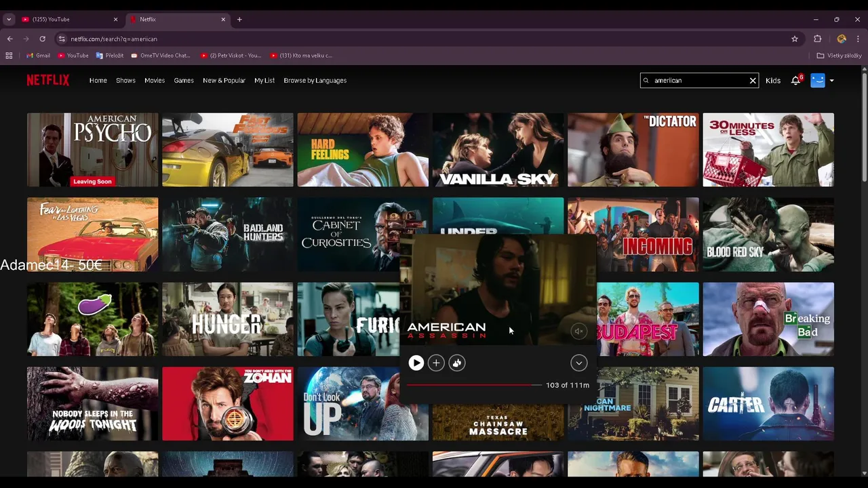
Task: Open the Zohan thumbnail
Action: click(228, 404)
